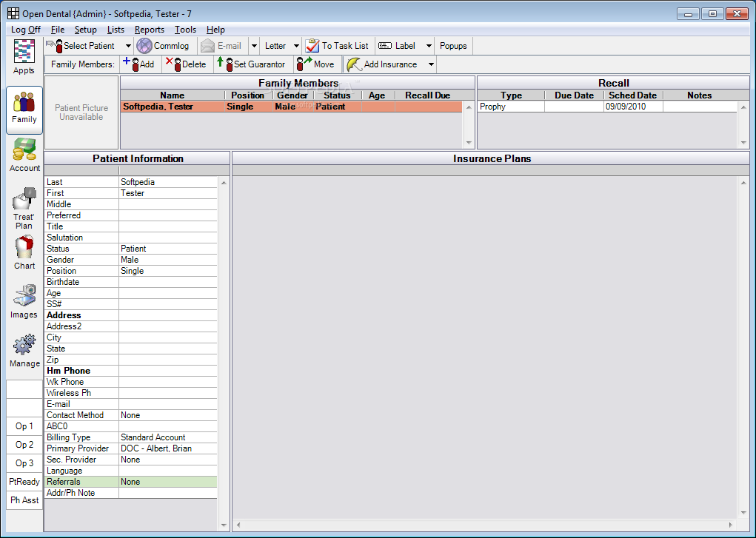Click the Referrals row in Patient Information
This screenshot has width=756, height=538.
tap(130, 482)
